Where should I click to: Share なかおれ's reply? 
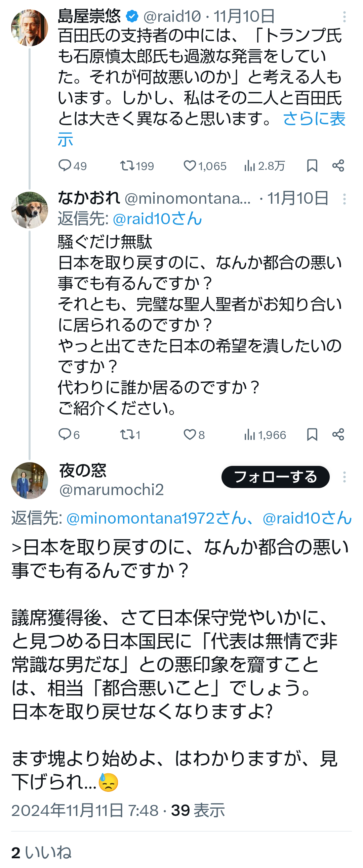pos(338,435)
